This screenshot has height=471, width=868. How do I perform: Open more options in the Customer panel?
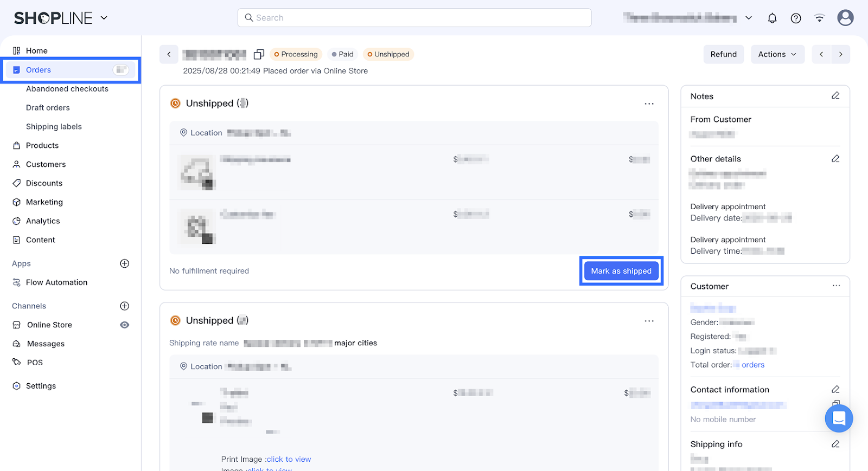836,286
